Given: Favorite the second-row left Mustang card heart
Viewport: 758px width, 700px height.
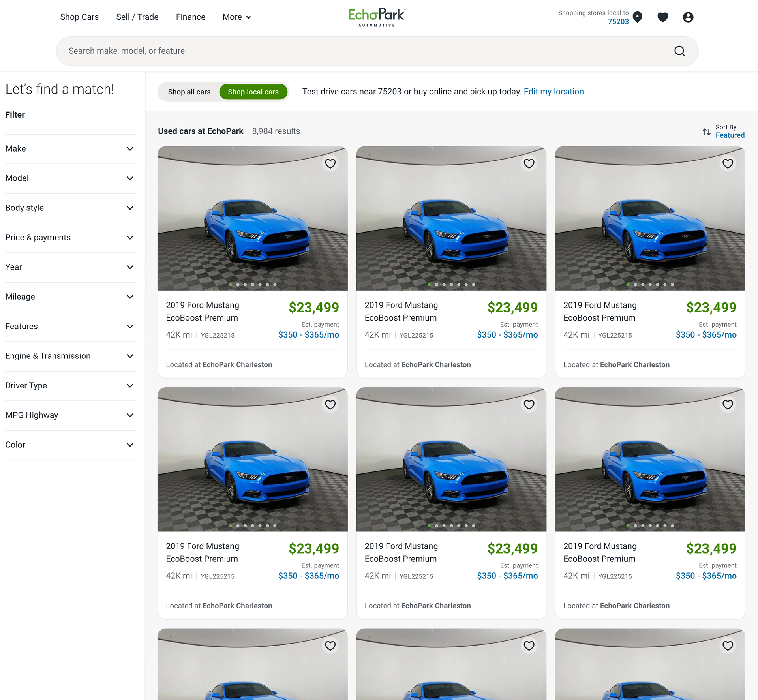Looking at the screenshot, I should click(330, 405).
